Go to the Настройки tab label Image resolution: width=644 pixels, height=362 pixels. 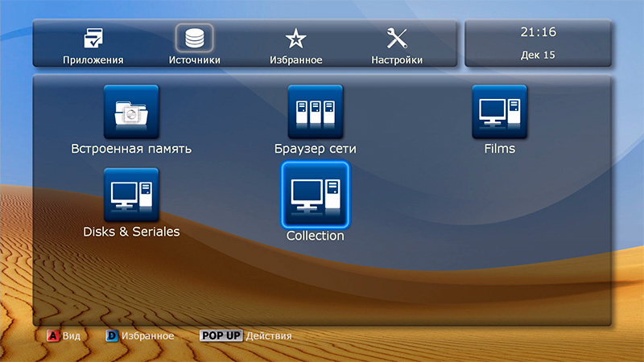tap(397, 60)
